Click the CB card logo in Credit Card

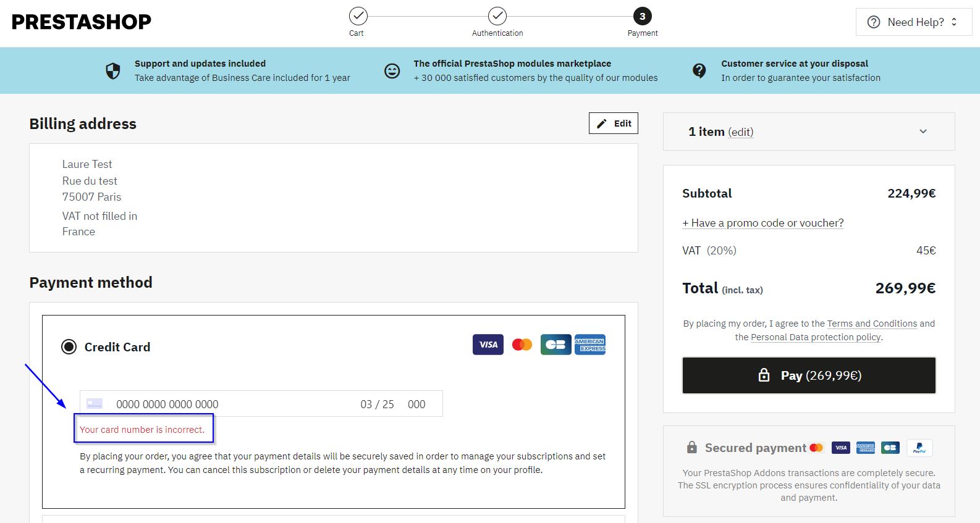pyautogui.click(x=555, y=345)
